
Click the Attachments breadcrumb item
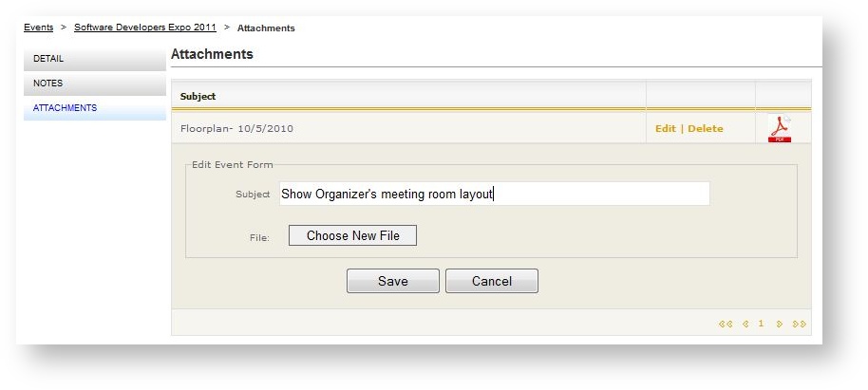[x=266, y=28]
